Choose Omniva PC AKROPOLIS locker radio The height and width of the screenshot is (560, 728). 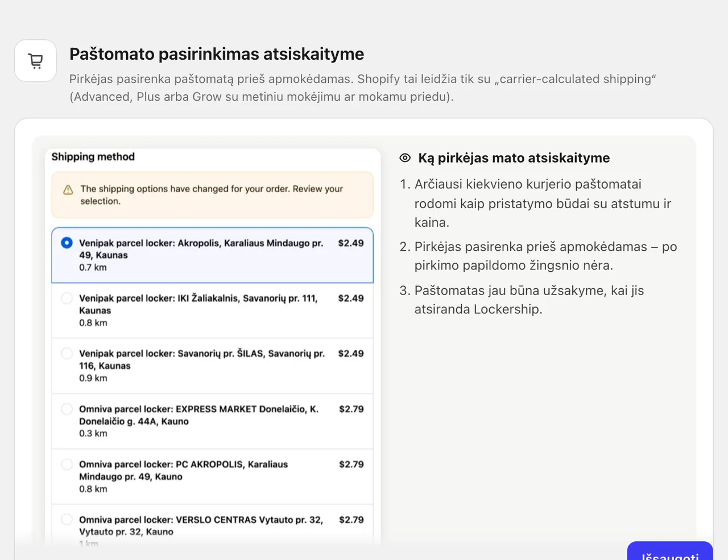pyautogui.click(x=67, y=464)
